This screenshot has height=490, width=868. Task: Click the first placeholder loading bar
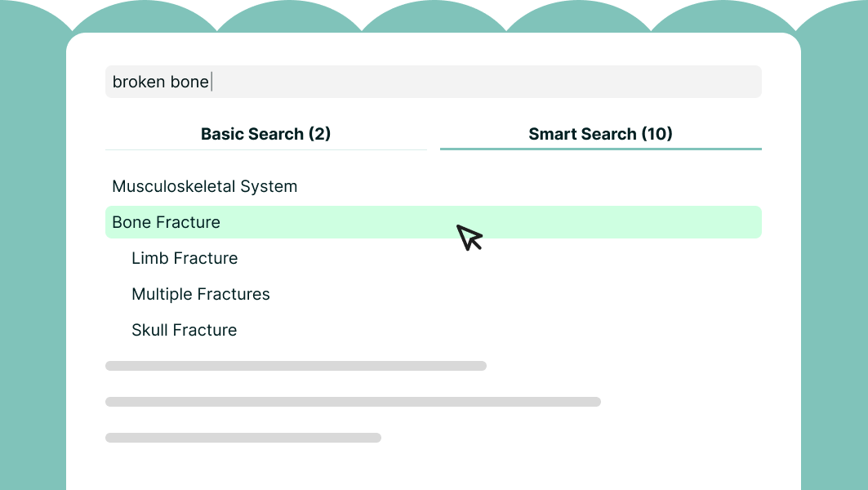click(295, 366)
